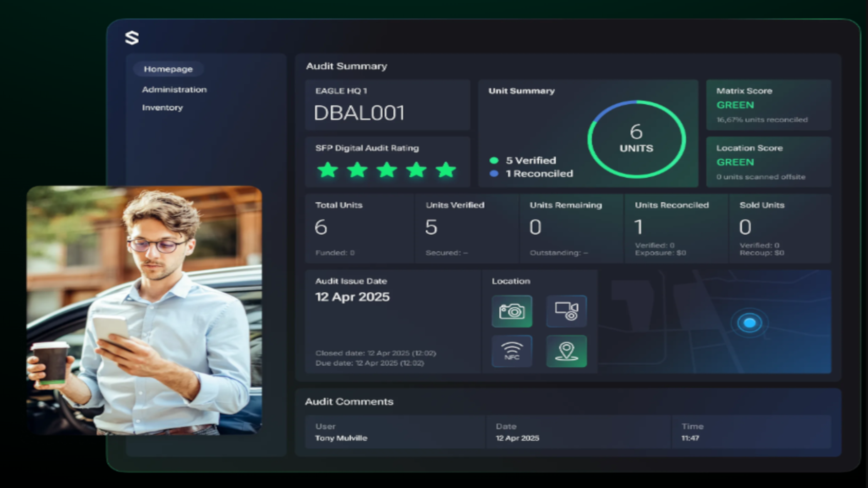The height and width of the screenshot is (488, 868).
Task: Click the video device icon under Location
Action: click(x=566, y=311)
